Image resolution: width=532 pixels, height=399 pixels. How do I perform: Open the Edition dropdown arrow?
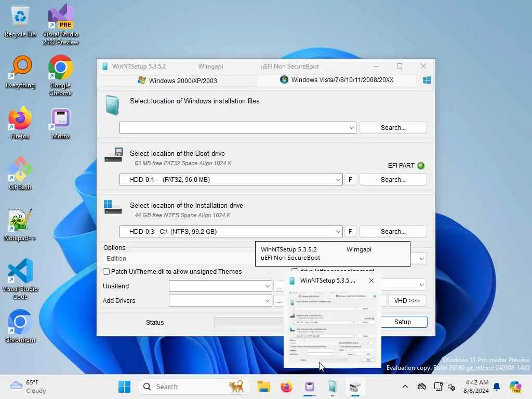click(421, 259)
